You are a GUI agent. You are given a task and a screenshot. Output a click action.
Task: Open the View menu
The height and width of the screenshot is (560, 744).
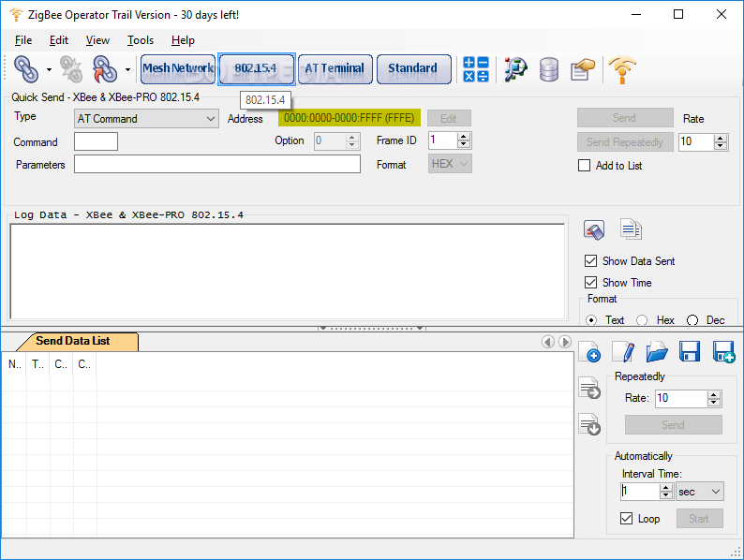97,40
